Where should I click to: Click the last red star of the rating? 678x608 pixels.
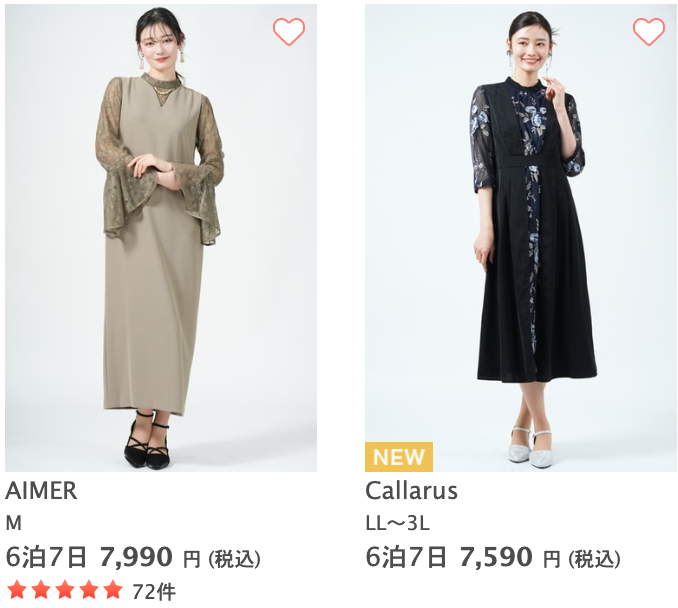pos(113,590)
